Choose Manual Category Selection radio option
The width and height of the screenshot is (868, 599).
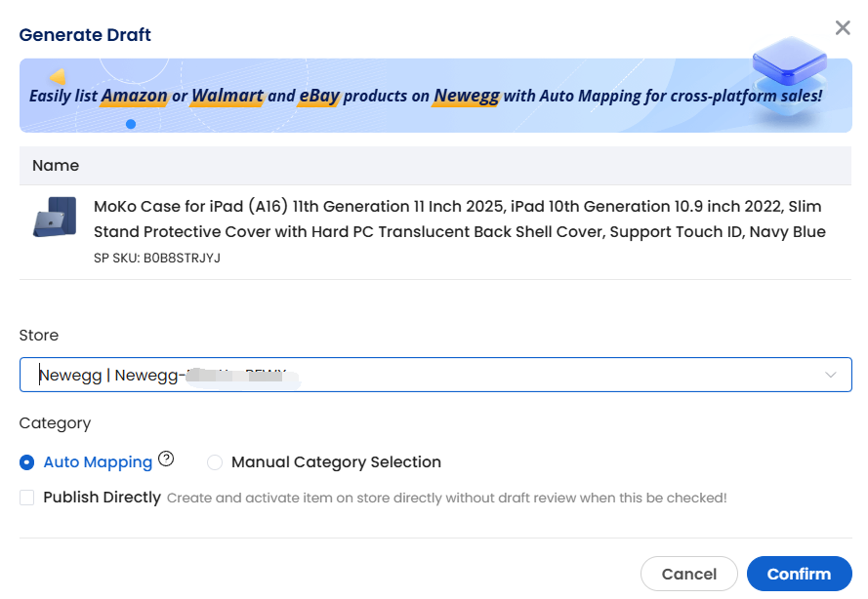pos(215,461)
